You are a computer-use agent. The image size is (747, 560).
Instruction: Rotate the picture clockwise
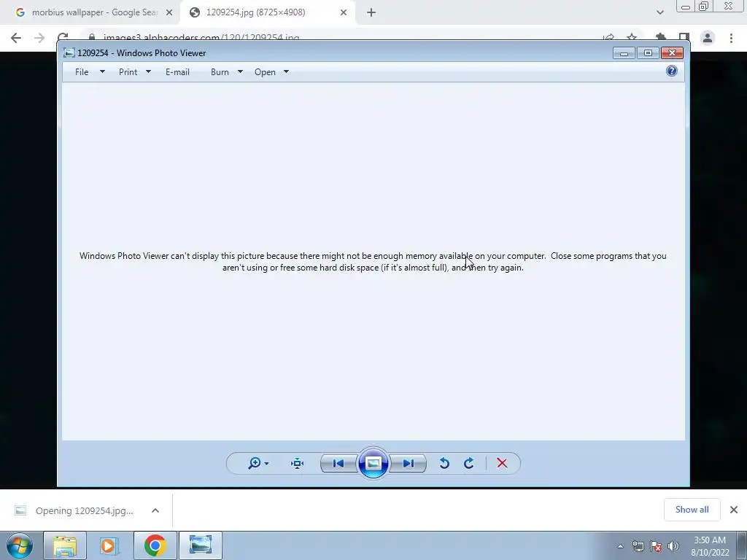469,463
